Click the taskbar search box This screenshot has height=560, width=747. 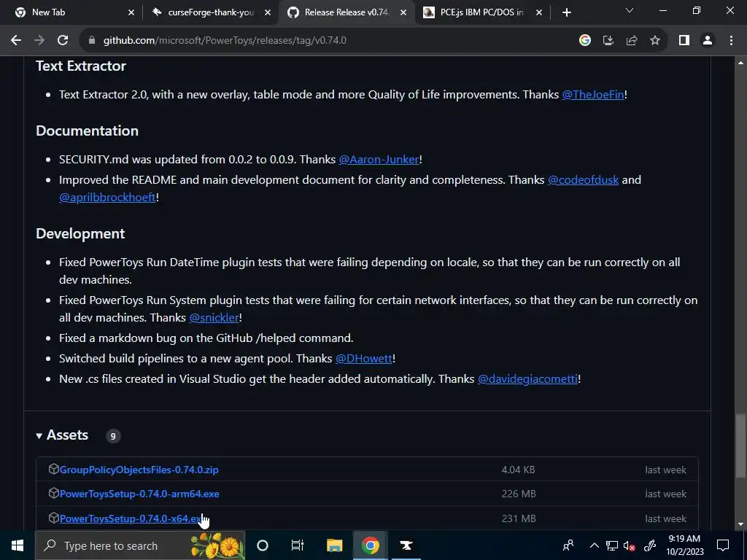pos(140,545)
